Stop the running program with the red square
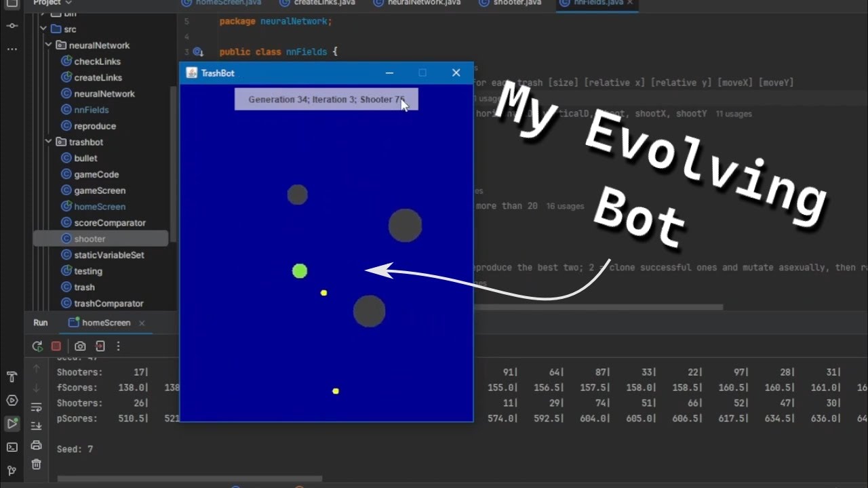 tap(56, 346)
